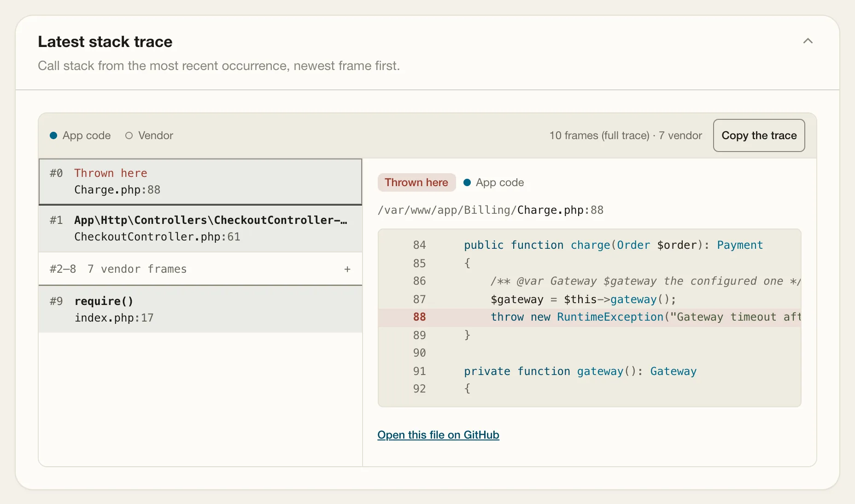Click the App code label in detail pane

(x=500, y=182)
